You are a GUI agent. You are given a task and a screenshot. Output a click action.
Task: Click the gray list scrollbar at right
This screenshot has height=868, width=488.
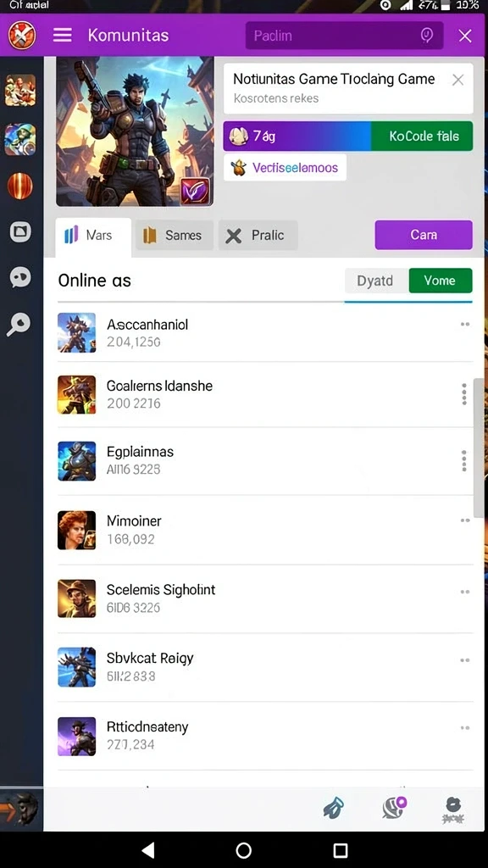click(x=478, y=448)
